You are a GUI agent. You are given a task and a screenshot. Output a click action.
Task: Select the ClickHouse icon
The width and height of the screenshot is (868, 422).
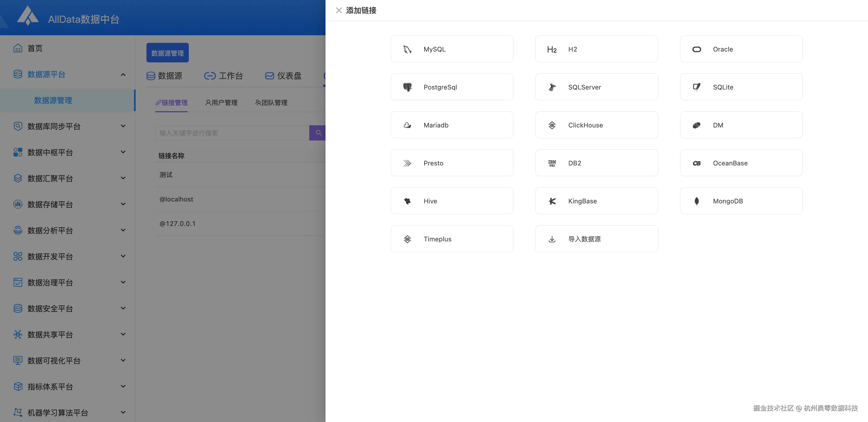pos(552,125)
